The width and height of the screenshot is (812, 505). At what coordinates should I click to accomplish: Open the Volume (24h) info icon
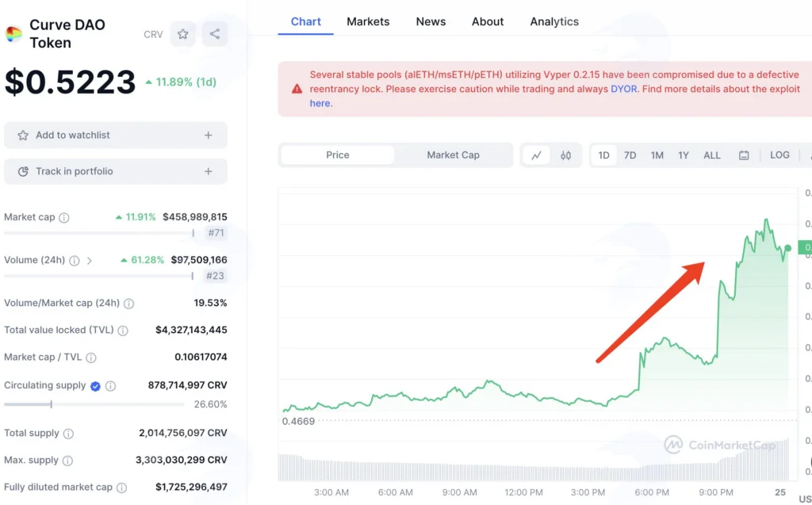[x=75, y=261]
